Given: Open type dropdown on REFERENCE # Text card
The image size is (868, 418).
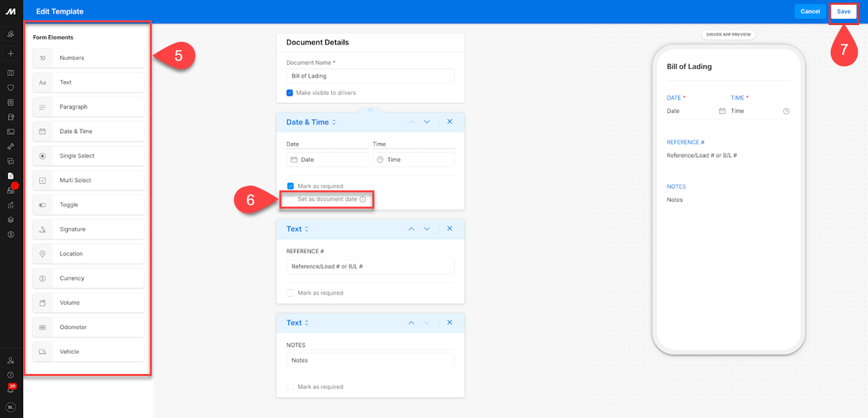Looking at the screenshot, I should [298, 229].
